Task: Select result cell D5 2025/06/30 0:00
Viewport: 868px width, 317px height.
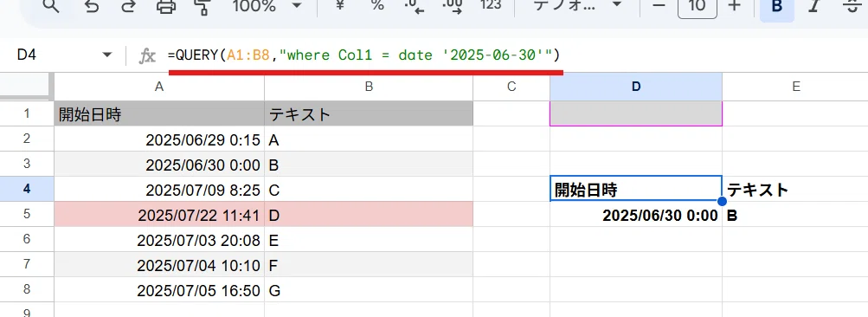Action: (636, 214)
